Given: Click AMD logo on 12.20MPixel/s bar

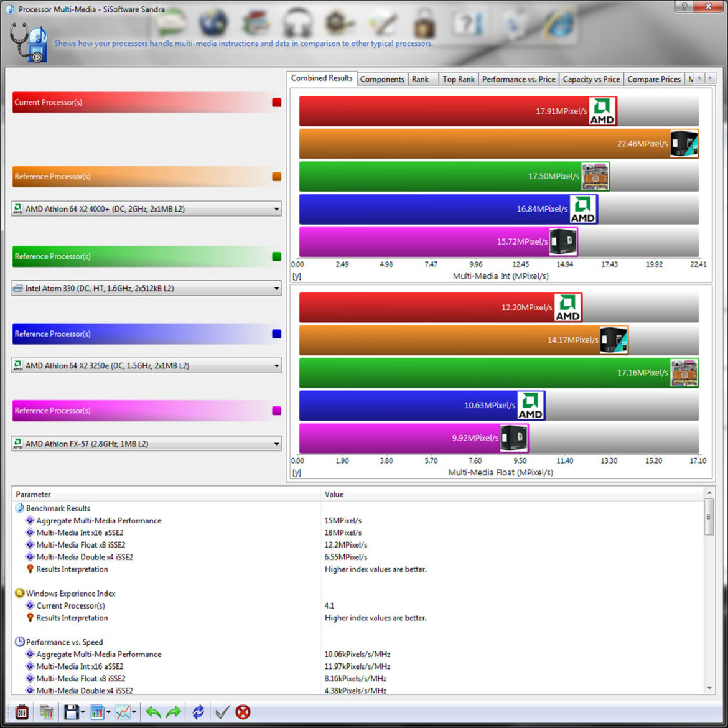Looking at the screenshot, I should point(568,307).
